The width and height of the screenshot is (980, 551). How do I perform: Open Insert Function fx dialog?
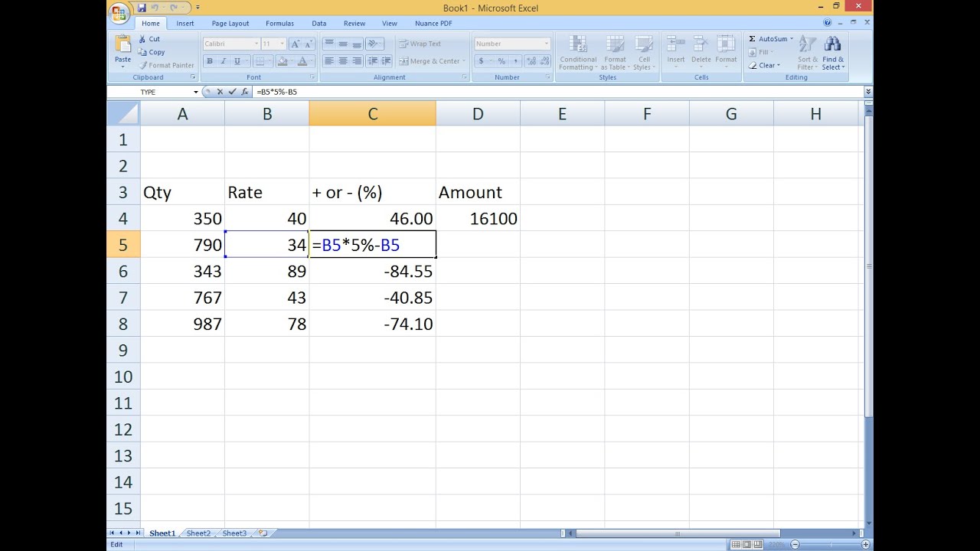[245, 92]
